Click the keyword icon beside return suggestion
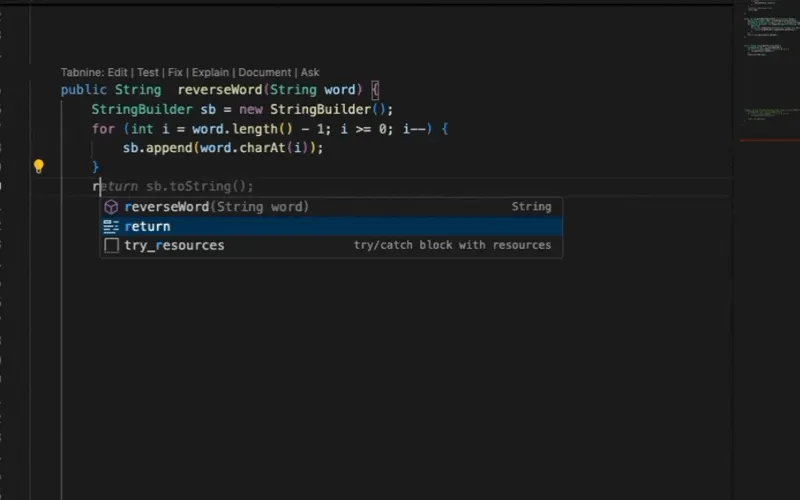This screenshot has width=800, height=500. click(111, 227)
